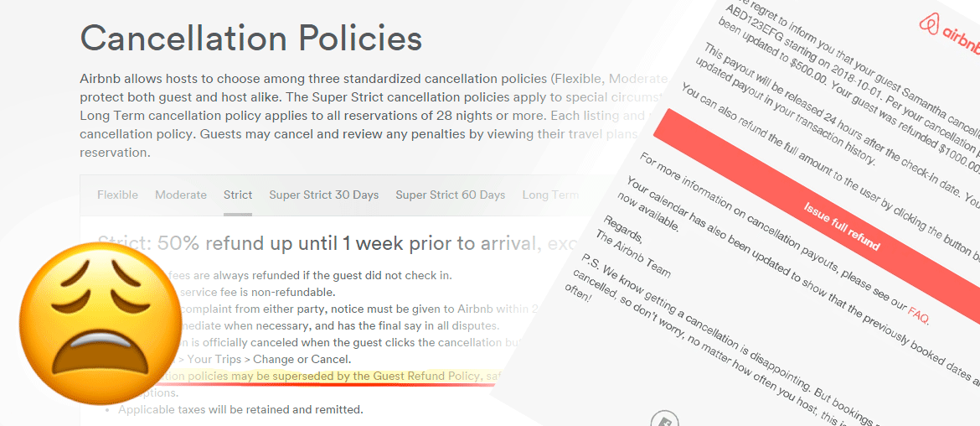Follow the FAQ link in the email

point(918,314)
